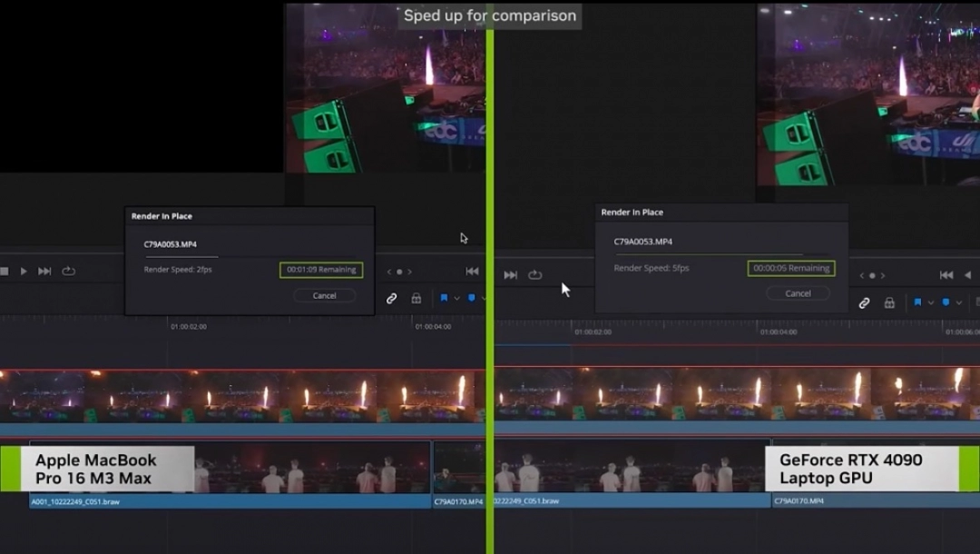The height and width of the screenshot is (554, 980).
Task: Click the 'Render Speed: 5fps' label
Action: pos(652,268)
